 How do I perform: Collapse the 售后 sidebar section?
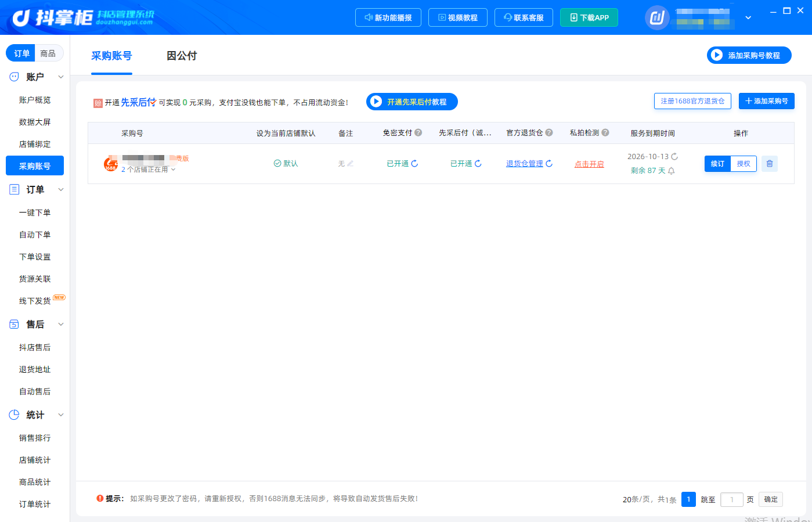pos(61,324)
